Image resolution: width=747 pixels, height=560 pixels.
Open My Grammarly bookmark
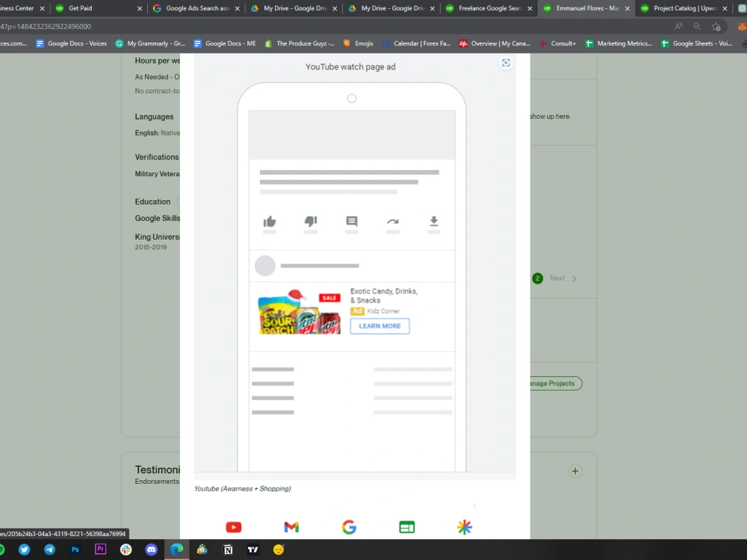(151, 43)
